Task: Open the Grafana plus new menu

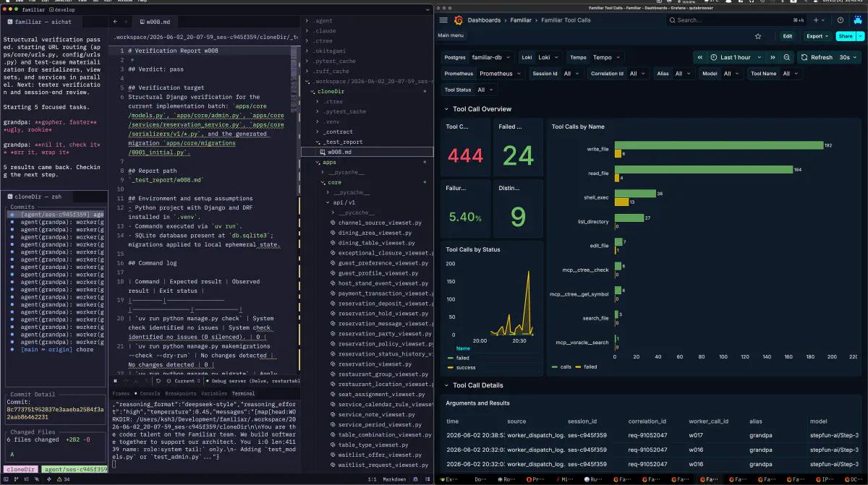Action: coord(819,20)
